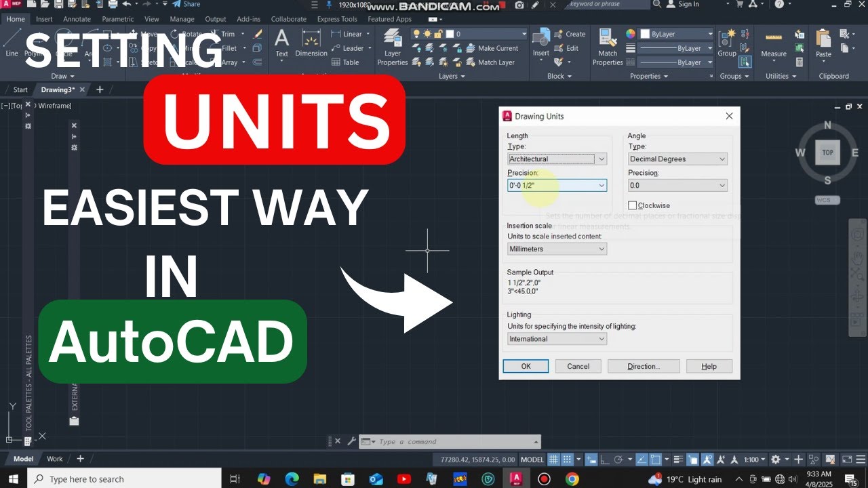Click the Paste icon in Clipboard panel
868x488 pixels.
click(823, 38)
